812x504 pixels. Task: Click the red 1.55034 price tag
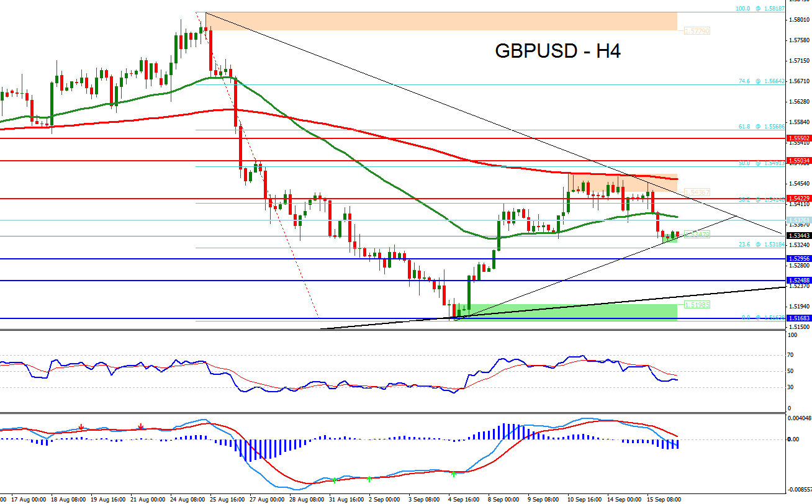798,160
